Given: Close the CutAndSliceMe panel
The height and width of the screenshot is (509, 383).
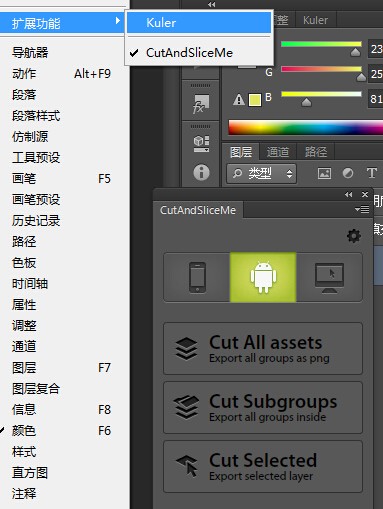Looking at the screenshot, I should click(x=365, y=194).
